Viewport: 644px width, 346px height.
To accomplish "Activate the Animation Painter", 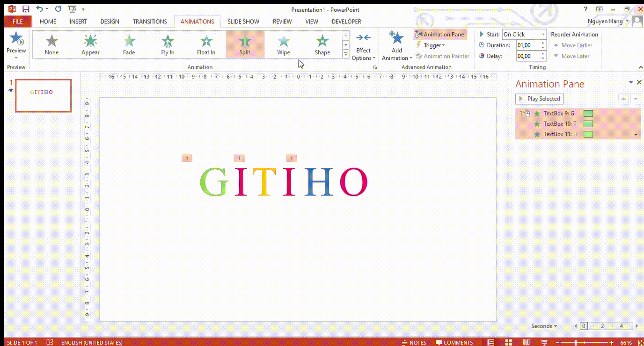I will pyautogui.click(x=442, y=56).
